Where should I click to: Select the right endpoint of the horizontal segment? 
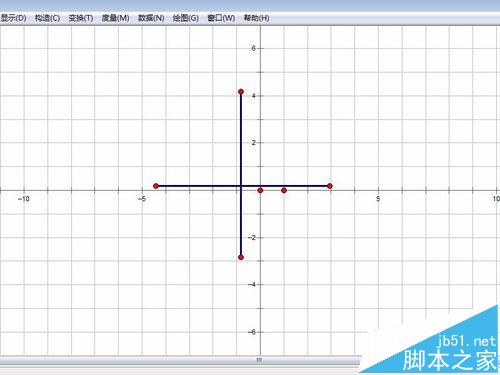pyautogui.click(x=330, y=186)
